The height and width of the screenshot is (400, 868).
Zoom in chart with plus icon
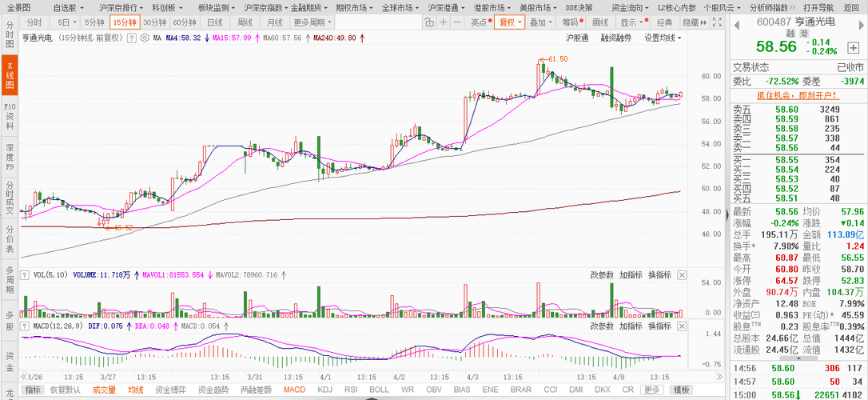(x=444, y=22)
